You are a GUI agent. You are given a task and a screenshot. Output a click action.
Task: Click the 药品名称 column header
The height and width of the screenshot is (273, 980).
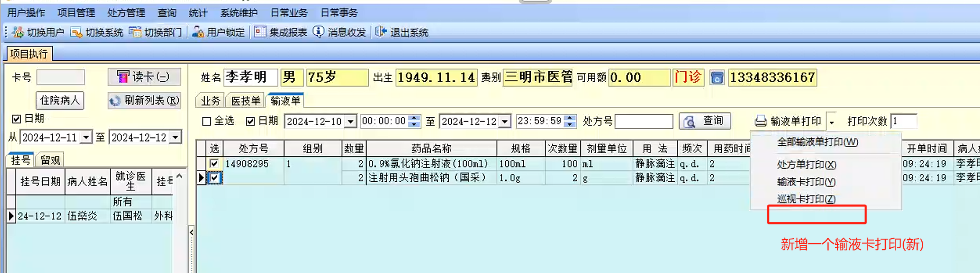(431, 149)
